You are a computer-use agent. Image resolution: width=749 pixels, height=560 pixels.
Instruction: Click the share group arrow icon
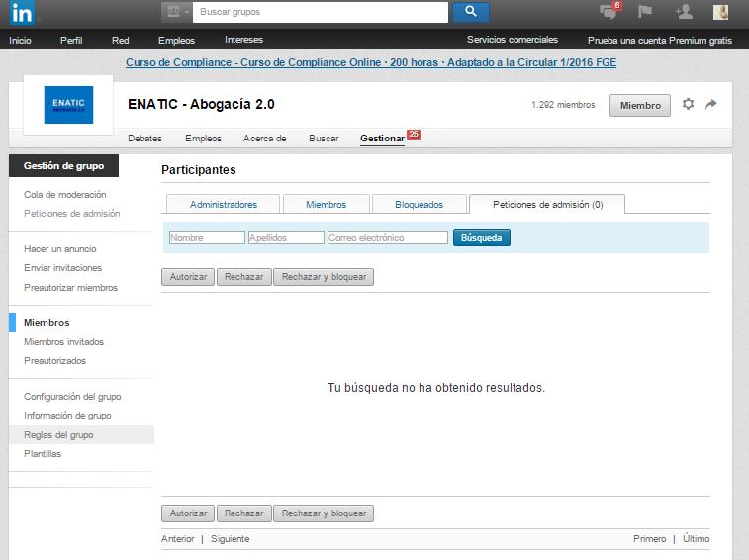coord(711,105)
